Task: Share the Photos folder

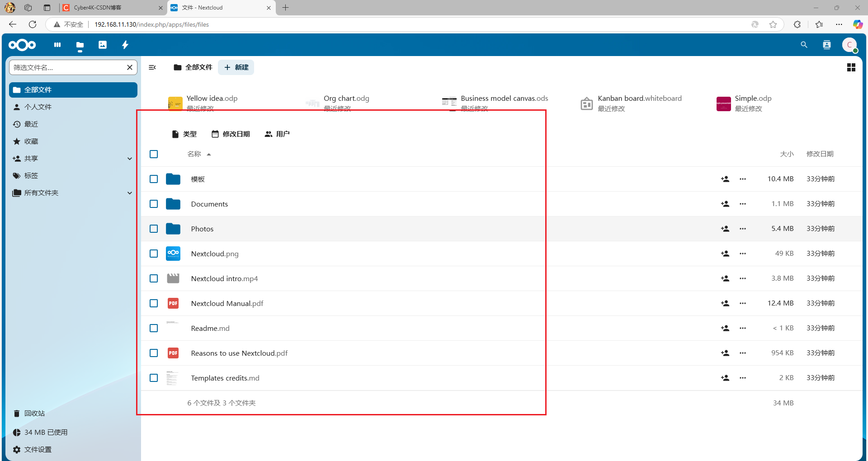Action: coord(725,229)
